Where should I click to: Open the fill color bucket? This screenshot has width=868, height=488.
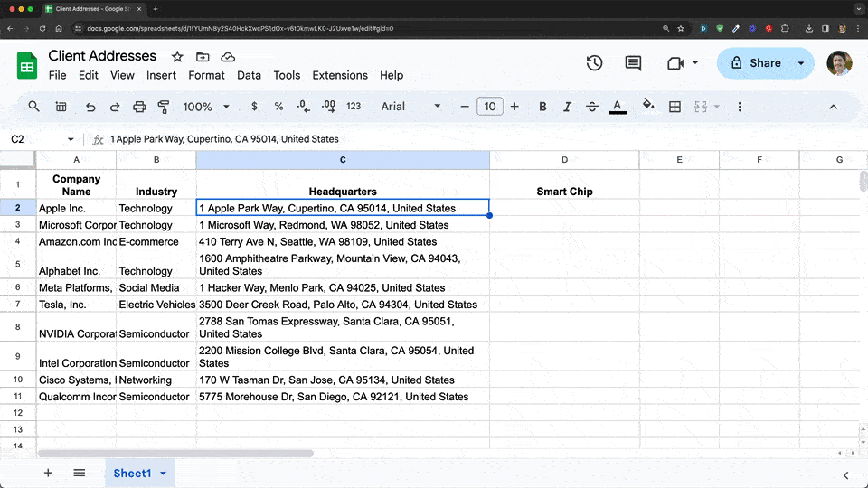pos(648,105)
